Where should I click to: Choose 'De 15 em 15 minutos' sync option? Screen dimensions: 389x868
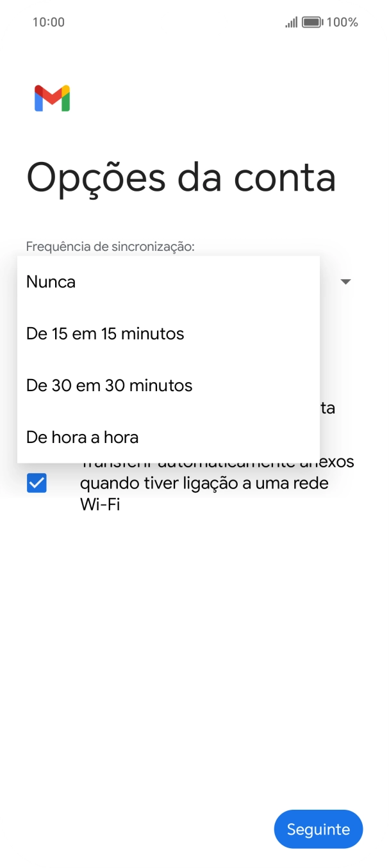(x=104, y=334)
